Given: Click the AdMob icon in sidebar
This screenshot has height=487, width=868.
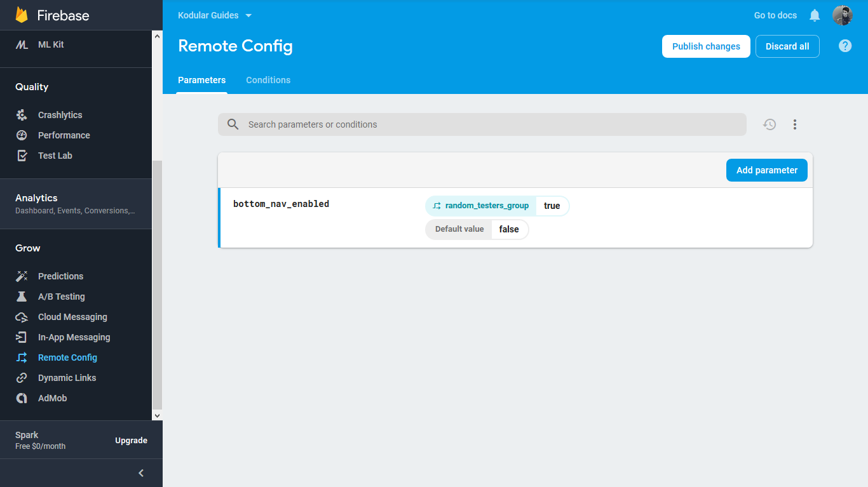Looking at the screenshot, I should coord(22,398).
